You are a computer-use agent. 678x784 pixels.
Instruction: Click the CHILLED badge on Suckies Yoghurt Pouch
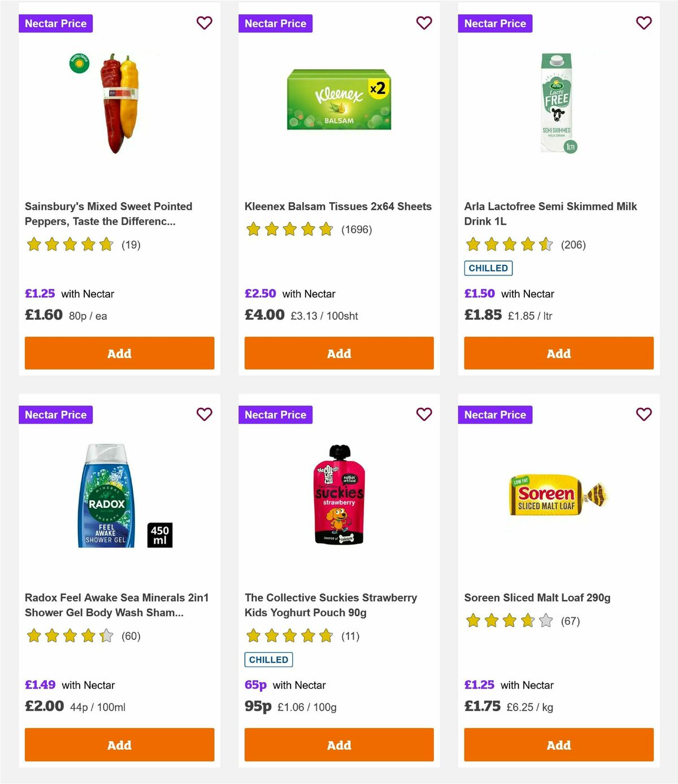[x=268, y=659]
